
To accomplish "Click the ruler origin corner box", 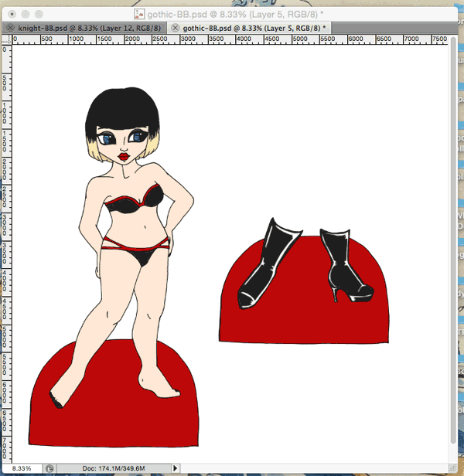I will 7,39.
